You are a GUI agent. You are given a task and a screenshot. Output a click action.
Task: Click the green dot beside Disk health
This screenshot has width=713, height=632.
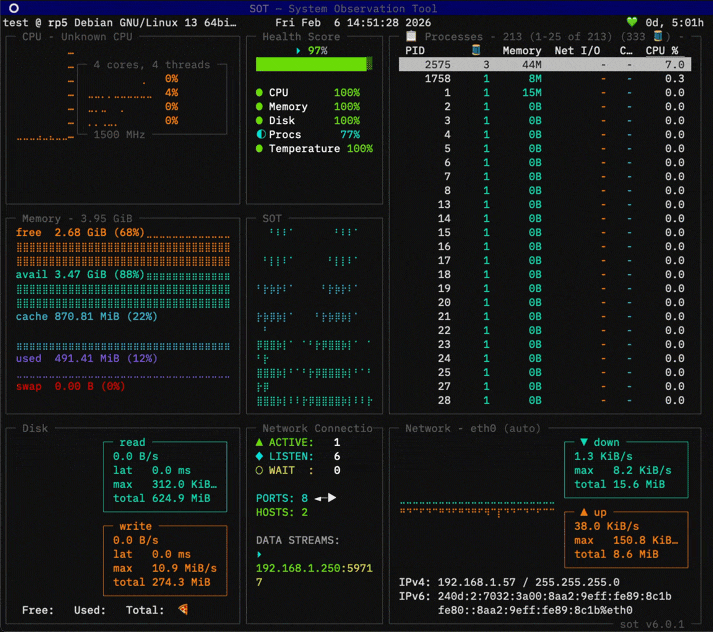coord(259,120)
